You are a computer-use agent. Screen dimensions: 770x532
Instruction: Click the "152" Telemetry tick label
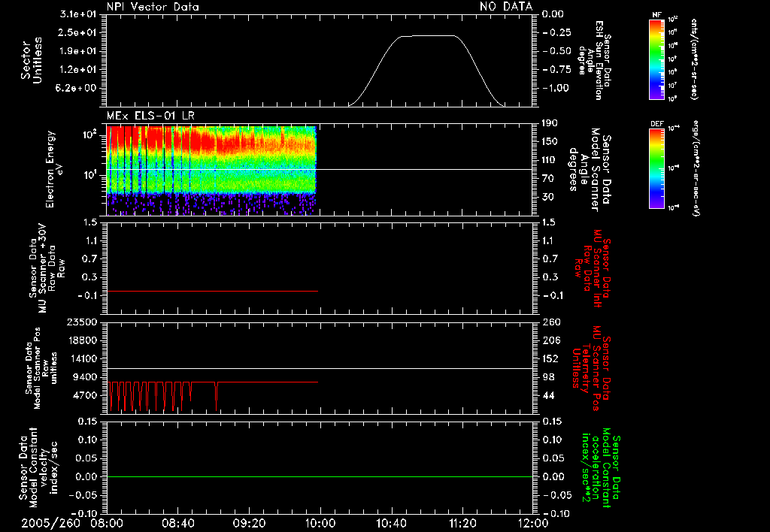click(x=550, y=358)
